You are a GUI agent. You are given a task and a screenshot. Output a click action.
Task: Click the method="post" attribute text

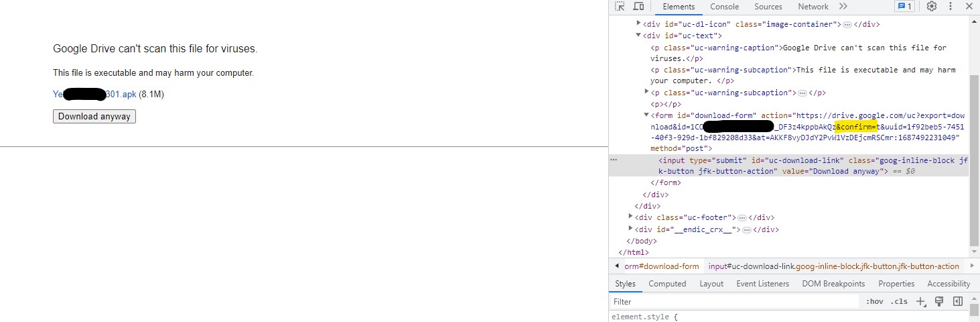(x=681, y=148)
